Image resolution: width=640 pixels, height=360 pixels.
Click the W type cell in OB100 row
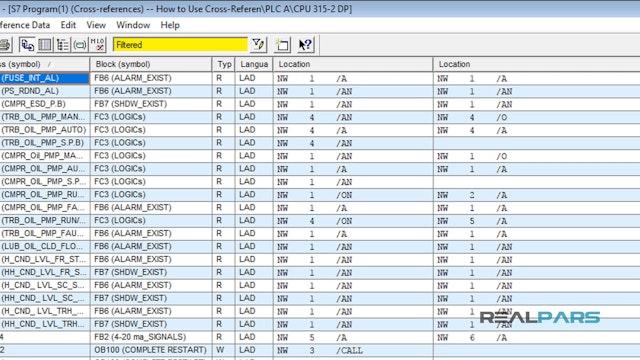pyautogui.click(x=224, y=350)
